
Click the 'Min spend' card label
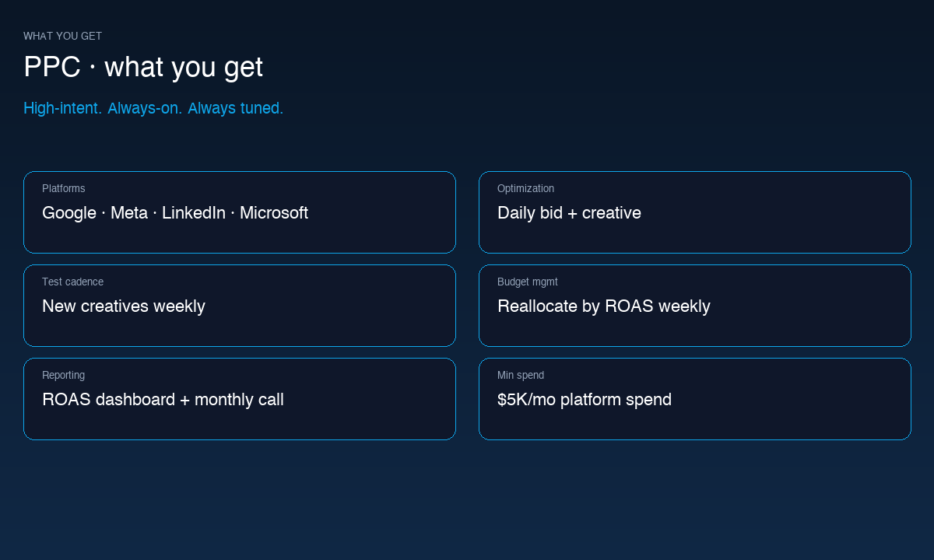[x=521, y=376]
